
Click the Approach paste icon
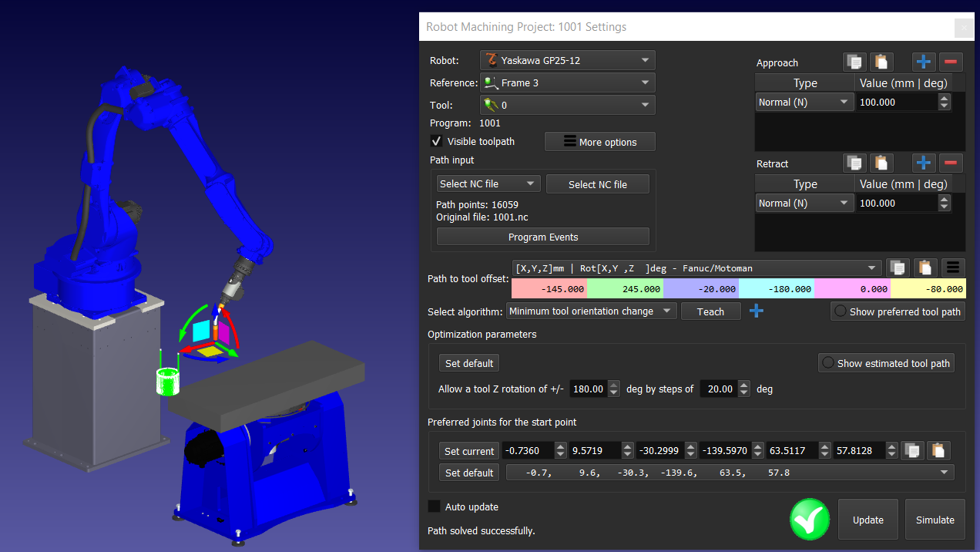coord(881,62)
